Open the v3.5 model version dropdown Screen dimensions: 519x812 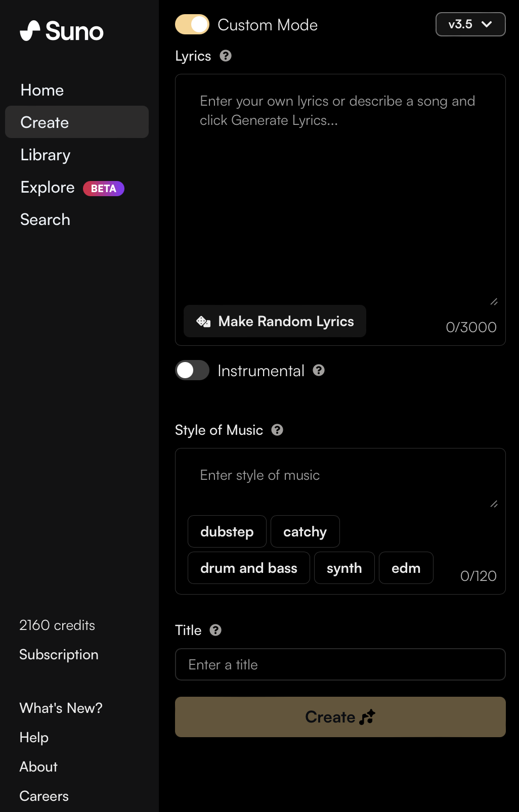pyautogui.click(x=470, y=24)
